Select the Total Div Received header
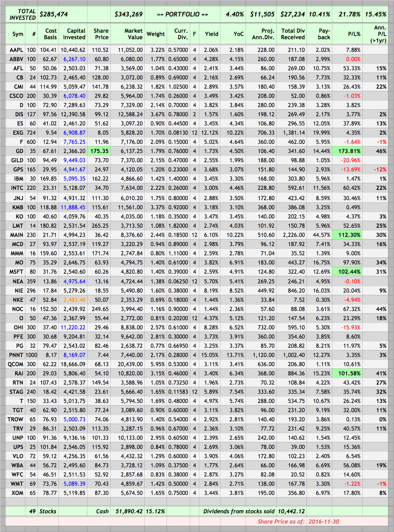This screenshot has height=532, width=394. (x=291, y=34)
